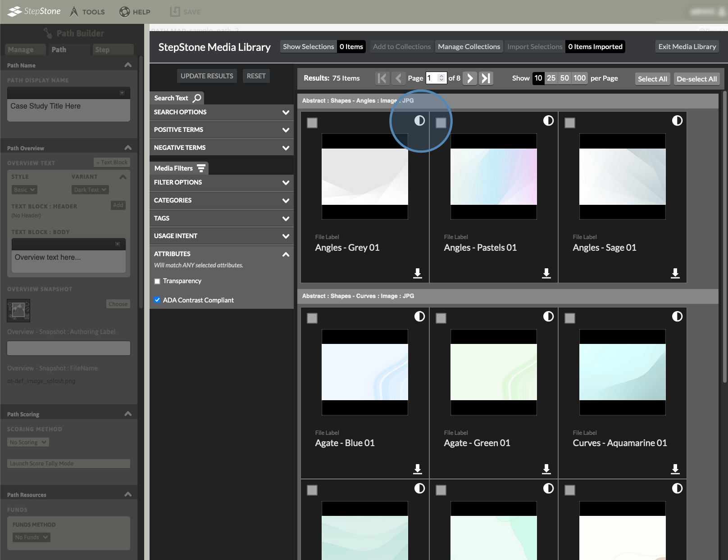Collapse the Path Name panel

click(128, 65)
